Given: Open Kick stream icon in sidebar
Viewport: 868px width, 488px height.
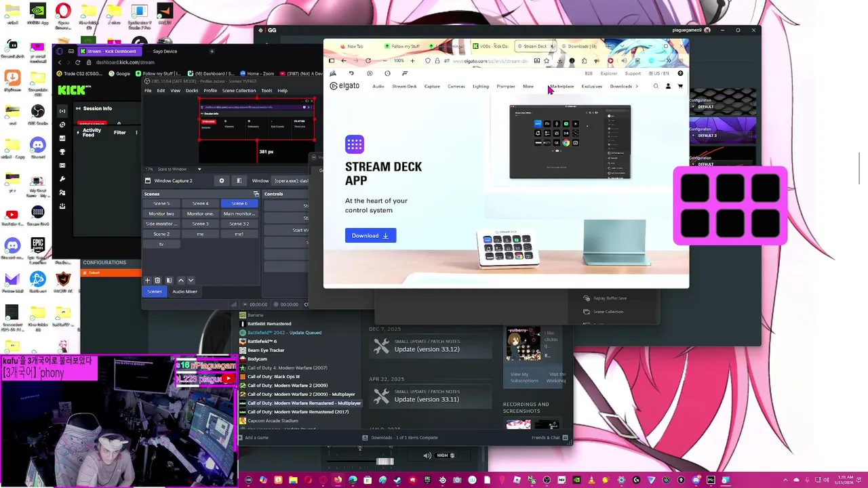Looking at the screenshot, I should (62, 111).
